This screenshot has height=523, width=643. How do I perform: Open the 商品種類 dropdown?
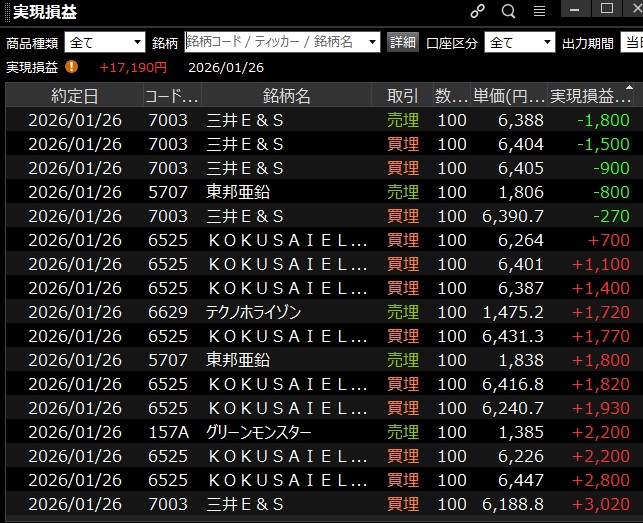coord(105,42)
